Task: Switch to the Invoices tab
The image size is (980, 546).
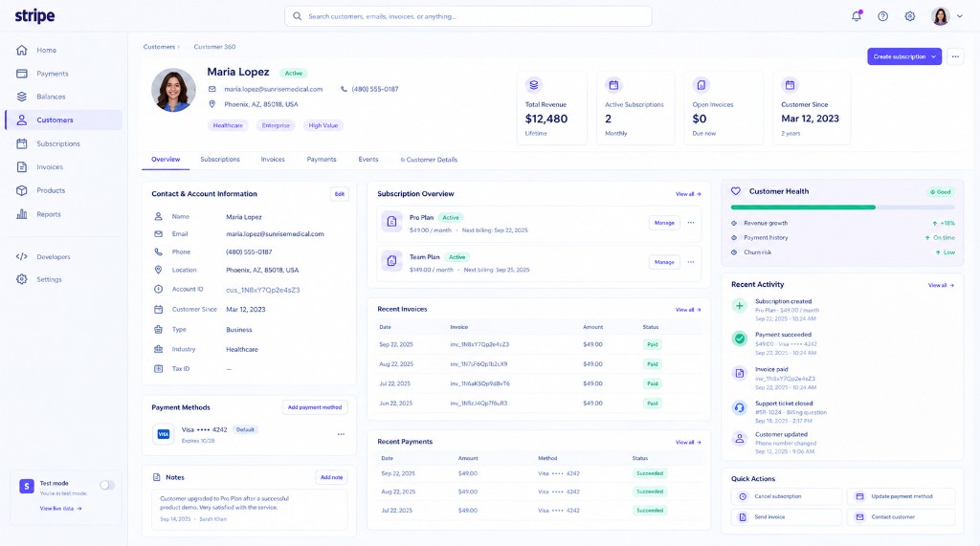Action: click(273, 160)
